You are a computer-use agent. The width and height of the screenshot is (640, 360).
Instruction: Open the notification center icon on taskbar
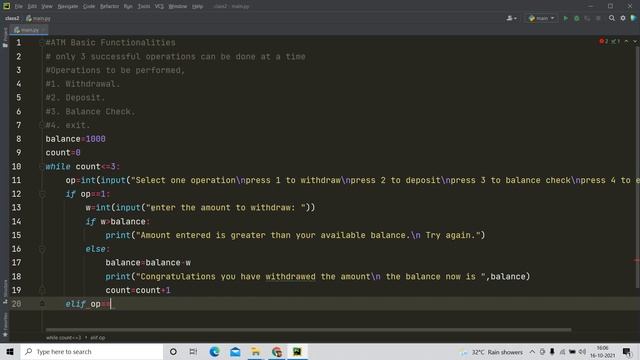(627, 352)
